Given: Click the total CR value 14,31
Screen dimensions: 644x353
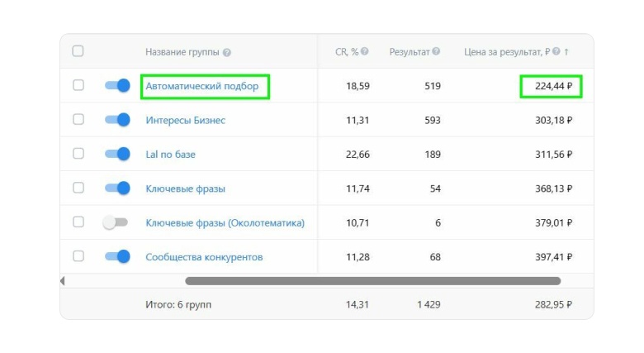Looking at the screenshot, I should click(358, 304).
